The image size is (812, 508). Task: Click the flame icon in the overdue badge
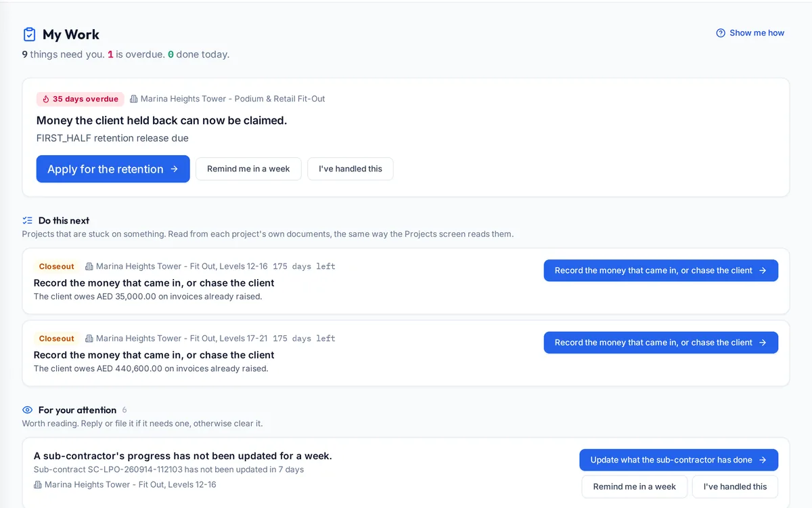[x=46, y=99]
